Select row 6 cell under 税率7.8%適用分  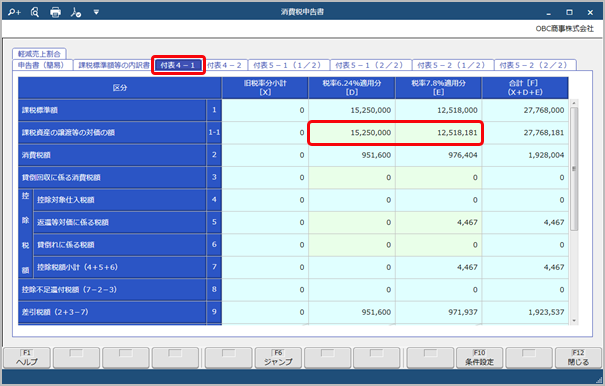pyautogui.click(x=438, y=245)
